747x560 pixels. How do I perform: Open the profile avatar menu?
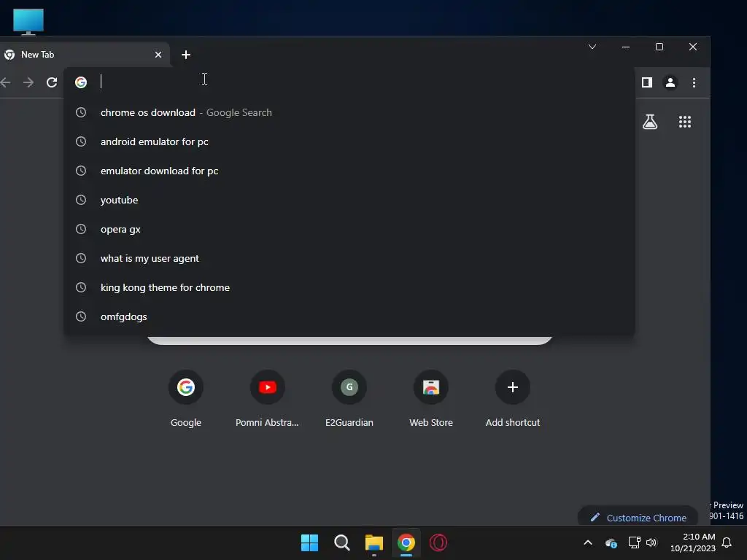tap(670, 82)
